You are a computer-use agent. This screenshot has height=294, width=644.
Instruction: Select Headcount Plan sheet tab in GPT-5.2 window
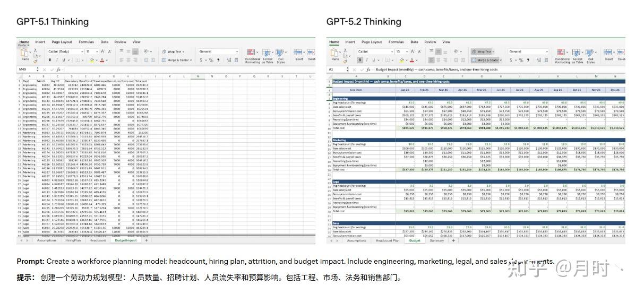pos(388,240)
